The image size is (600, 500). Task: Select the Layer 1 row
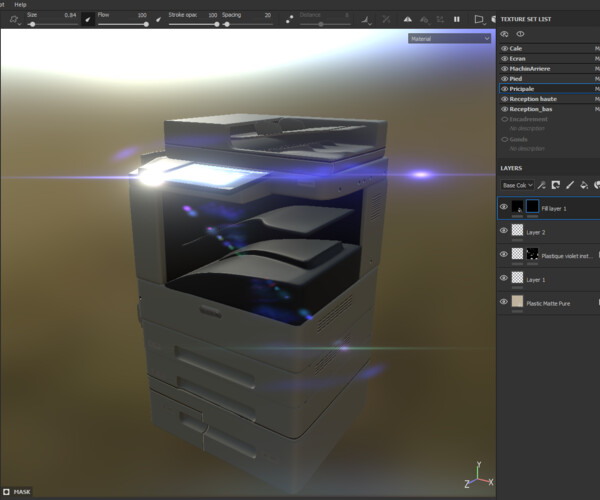549,279
